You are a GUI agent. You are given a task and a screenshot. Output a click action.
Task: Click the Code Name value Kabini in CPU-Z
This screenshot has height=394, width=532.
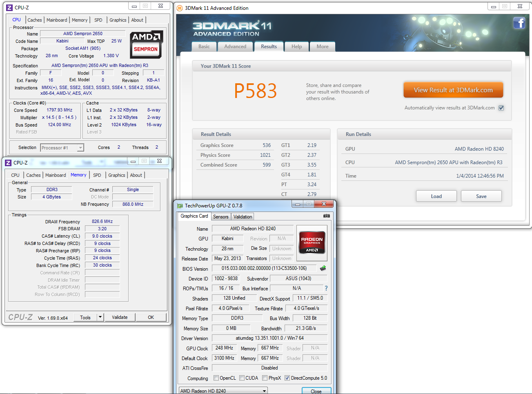click(62, 41)
